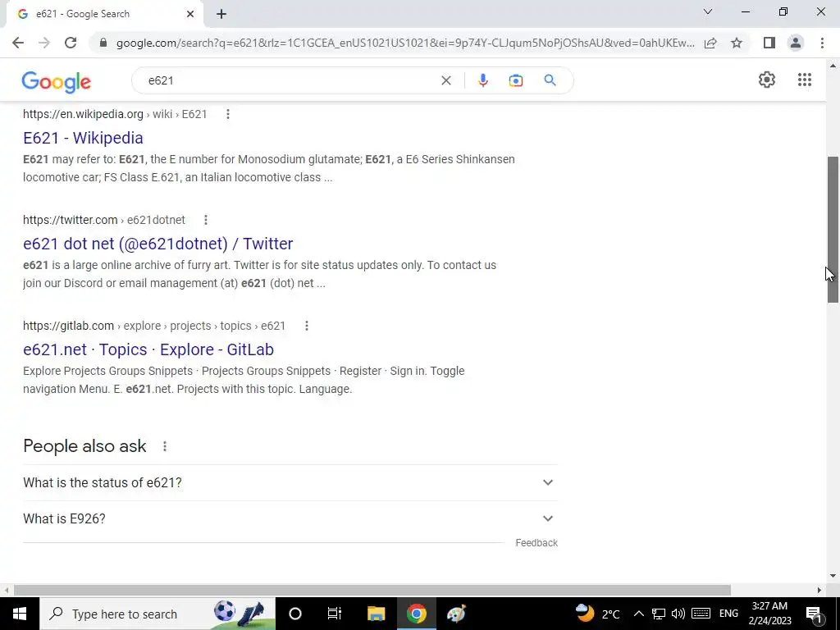Screen dimensions: 840x630
Task: Open Chrome profile avatar
Action: (796, 43)
